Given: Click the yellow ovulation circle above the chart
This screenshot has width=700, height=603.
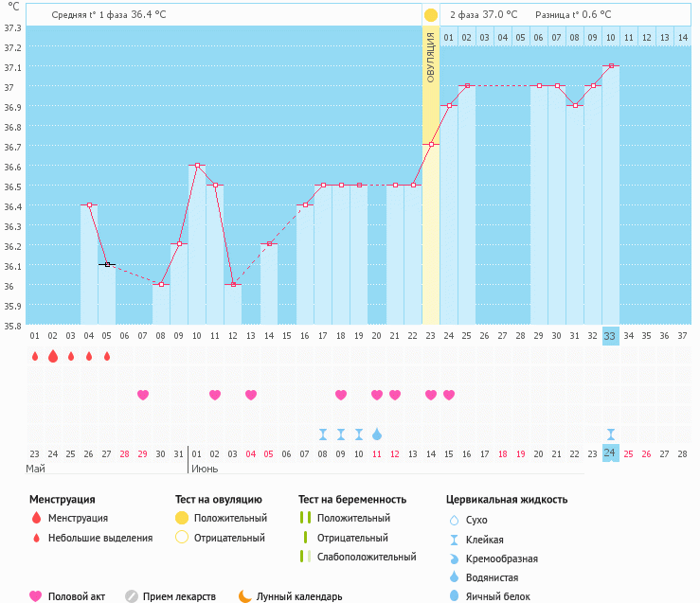Looking at the screenshot, I should click(x=431, y=15).
